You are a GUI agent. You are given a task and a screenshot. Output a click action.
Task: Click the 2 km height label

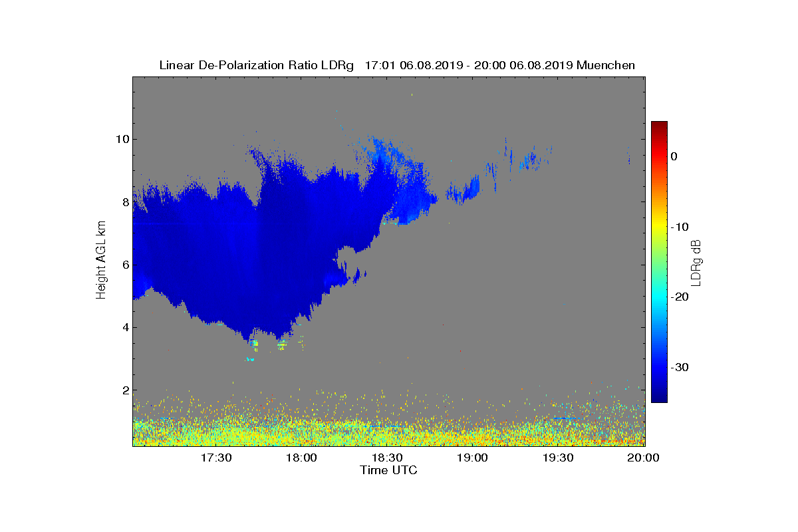(x=124, y=390)
